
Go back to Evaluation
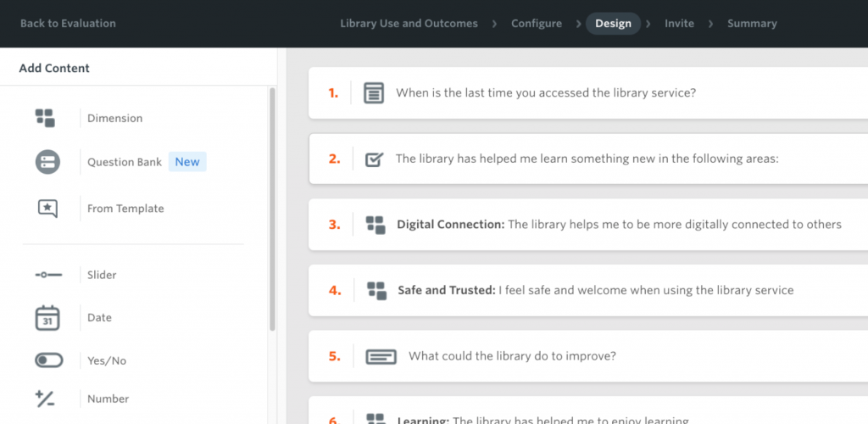click(x=68, y=24)
